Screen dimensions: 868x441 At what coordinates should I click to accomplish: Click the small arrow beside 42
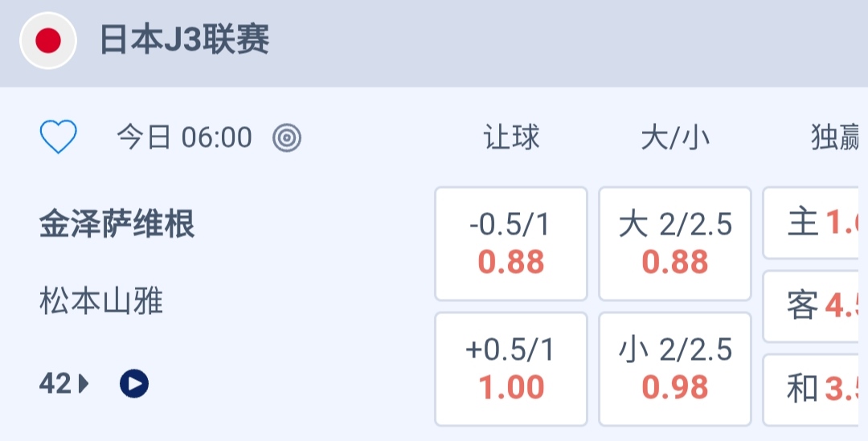(84, 385)
